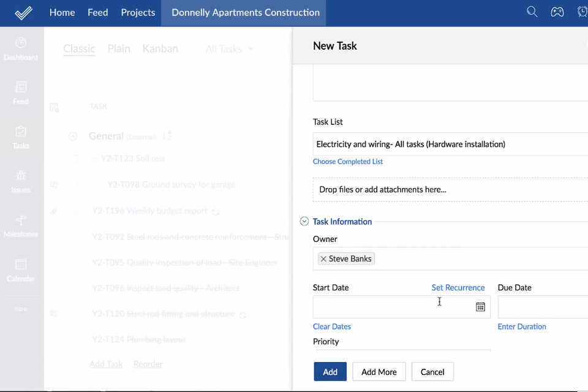Screen dimensions: 588x392
Task: Switch to the Kanban view tab
Action: [x=160, y=48]
